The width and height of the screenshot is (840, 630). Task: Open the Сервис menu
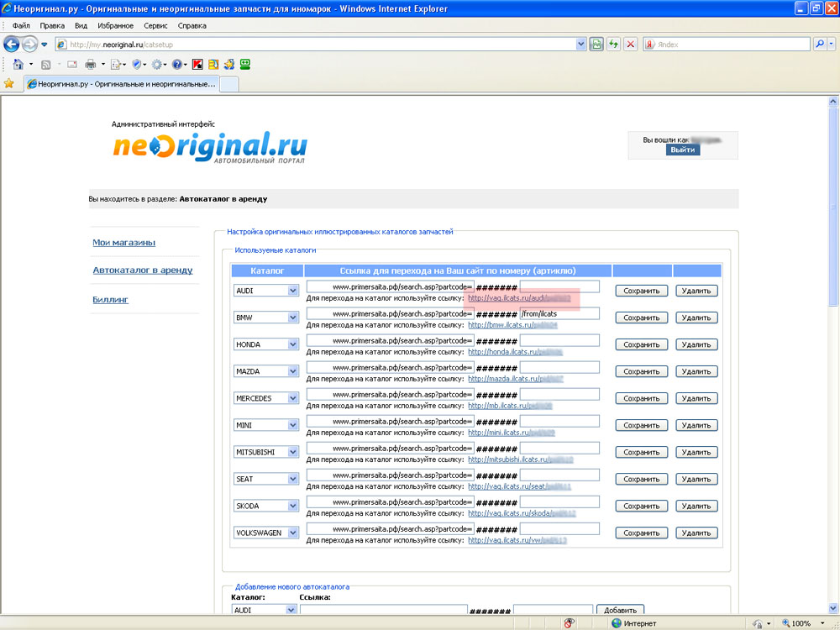coord(155,26)
